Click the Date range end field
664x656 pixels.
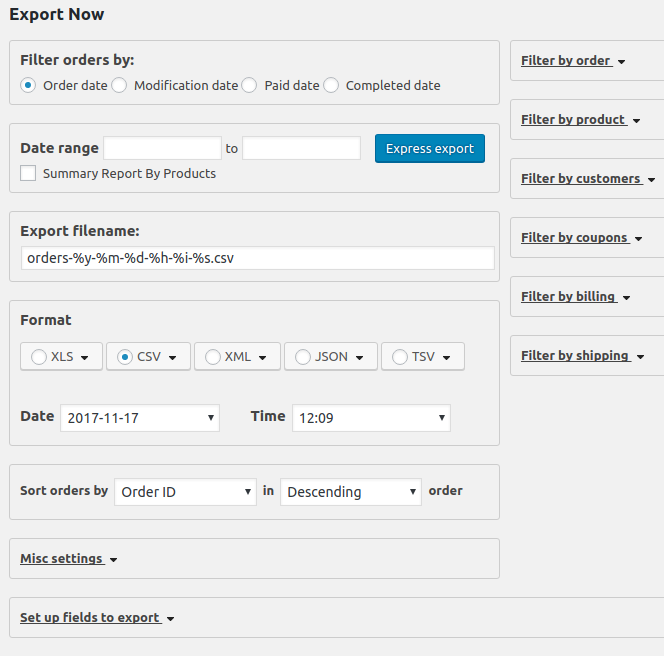tap(302, 148)
